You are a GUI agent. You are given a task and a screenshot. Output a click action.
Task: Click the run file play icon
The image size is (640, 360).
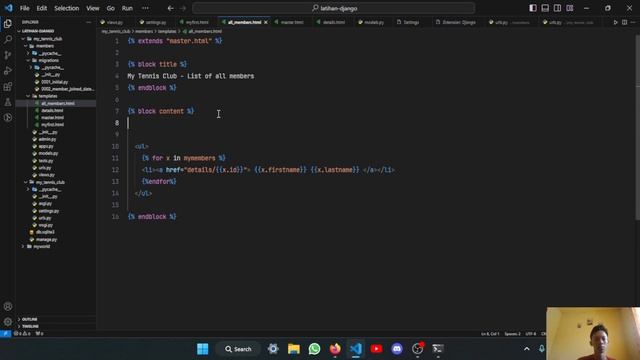(616, 22)
